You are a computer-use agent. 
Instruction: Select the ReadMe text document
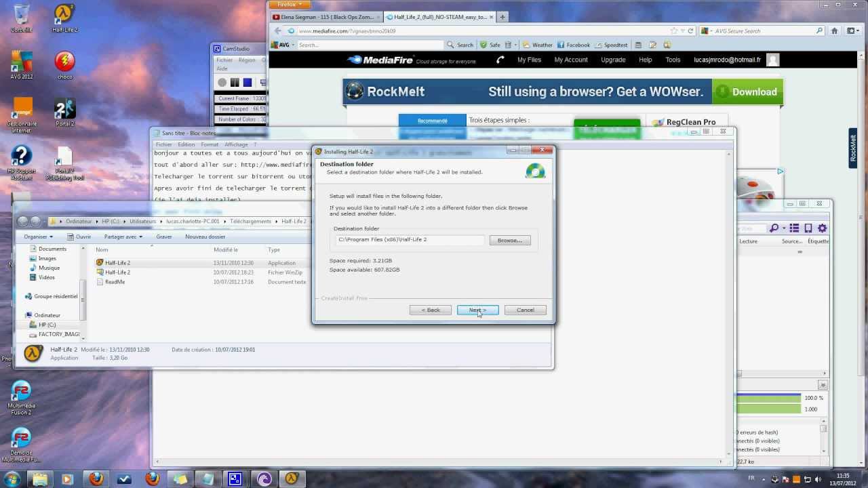203,282
